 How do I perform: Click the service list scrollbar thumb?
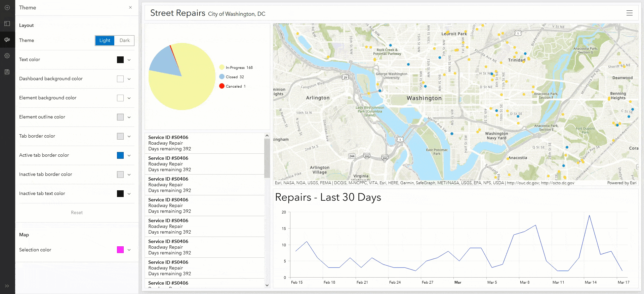267,158
